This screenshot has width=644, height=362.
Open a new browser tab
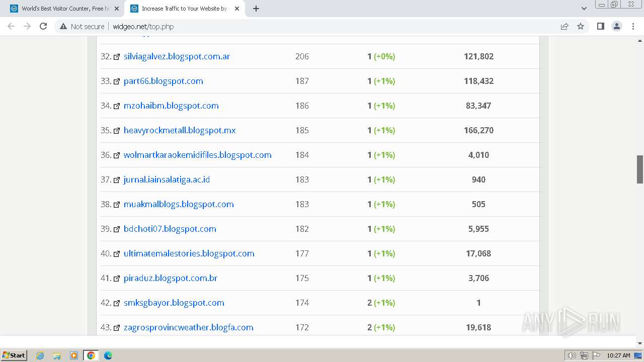click(256, 9)
